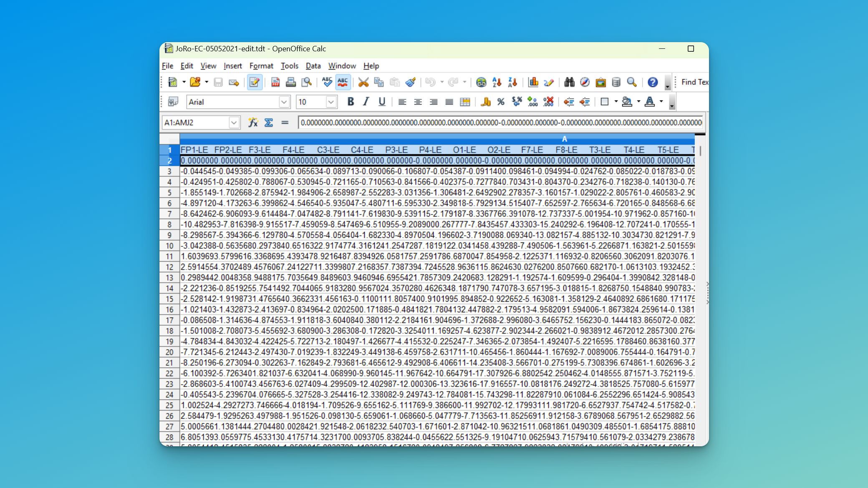Open Find & Replace binoculars icon
The image size is (868, 488).
(x=569, y=82)
